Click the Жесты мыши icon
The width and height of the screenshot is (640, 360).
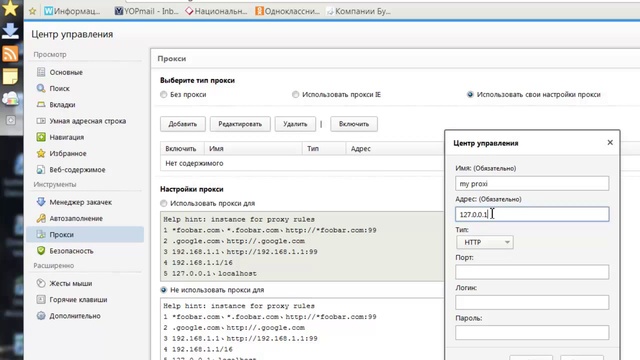tap(41, 283)
